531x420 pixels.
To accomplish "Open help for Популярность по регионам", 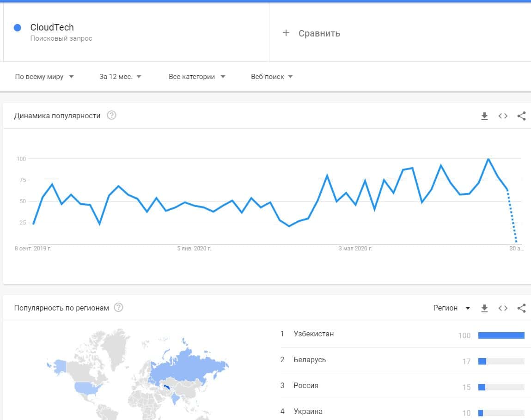I will point(118,308).
